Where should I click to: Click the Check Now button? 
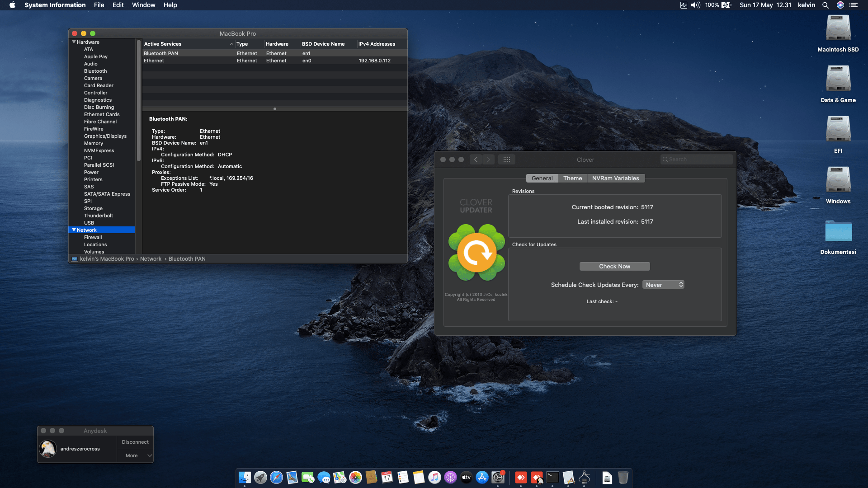(x=614, y=267)
